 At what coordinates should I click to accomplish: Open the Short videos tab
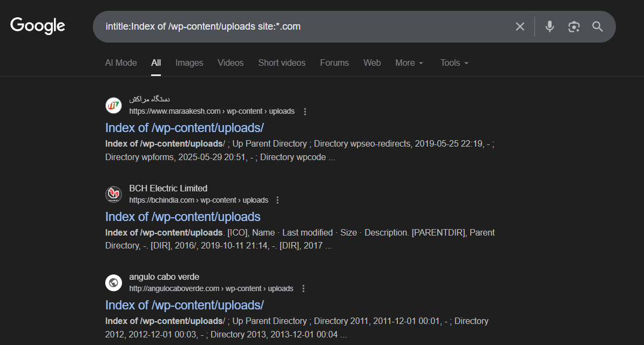pyautogui.click(x=282, y=63)
